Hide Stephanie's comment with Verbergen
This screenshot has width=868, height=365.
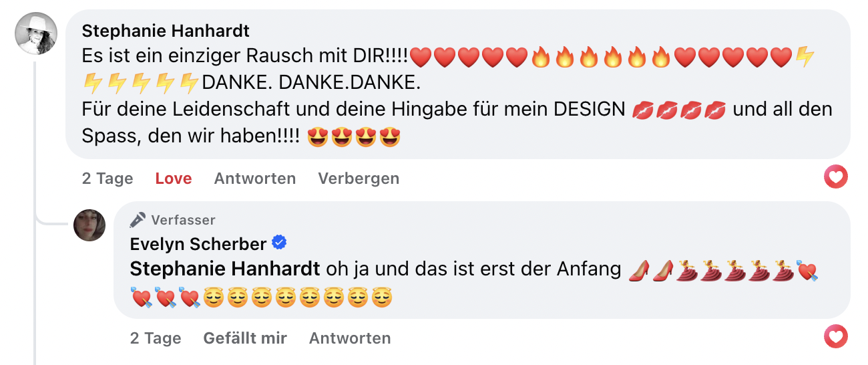(359, 178)
